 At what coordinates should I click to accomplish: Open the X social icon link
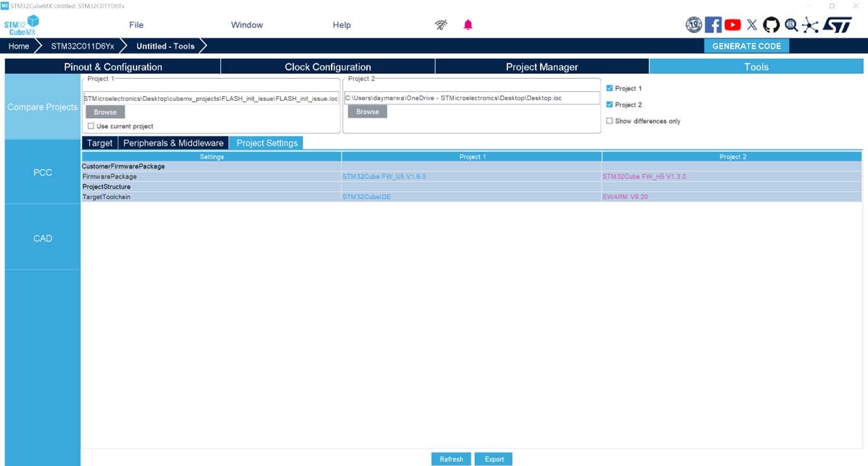click(752, 25)
